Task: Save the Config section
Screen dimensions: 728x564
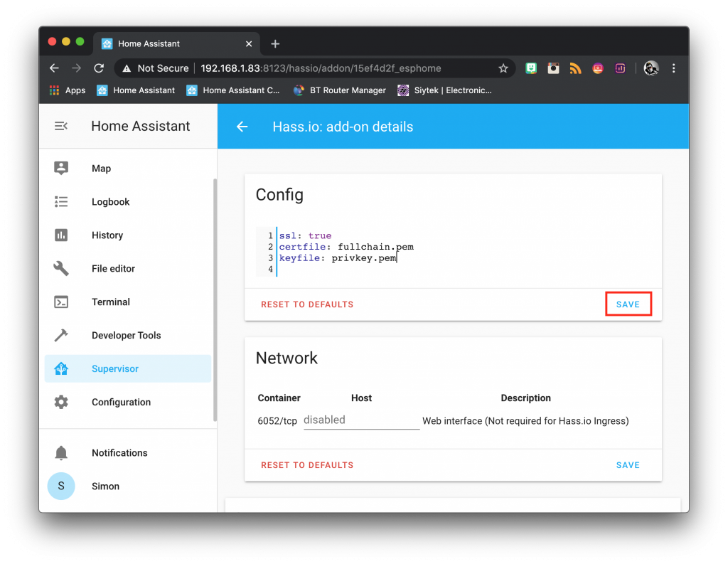Action: point(628,304)
